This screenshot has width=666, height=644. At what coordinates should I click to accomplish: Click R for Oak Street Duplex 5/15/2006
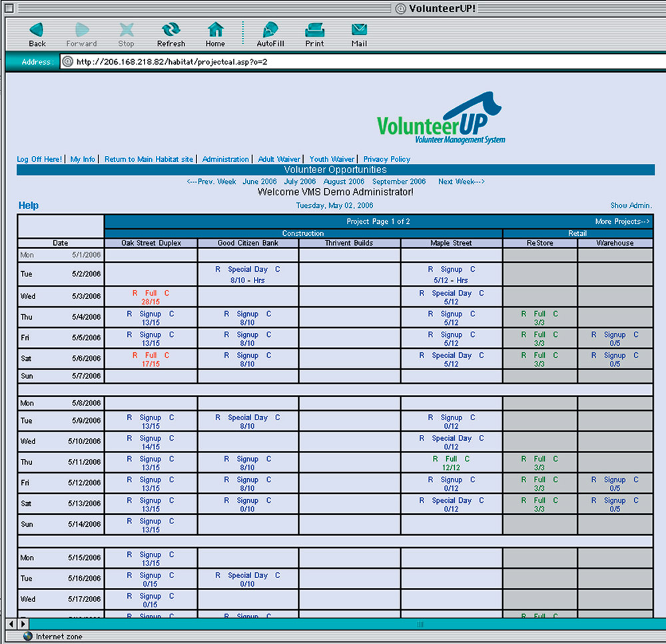pyautogui.click(x=129, y=554)
